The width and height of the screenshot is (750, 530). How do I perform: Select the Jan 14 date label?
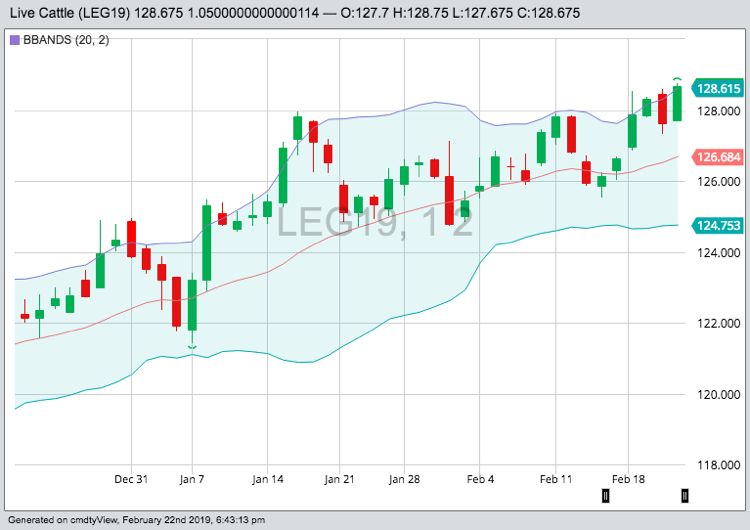tap(269, 480)
